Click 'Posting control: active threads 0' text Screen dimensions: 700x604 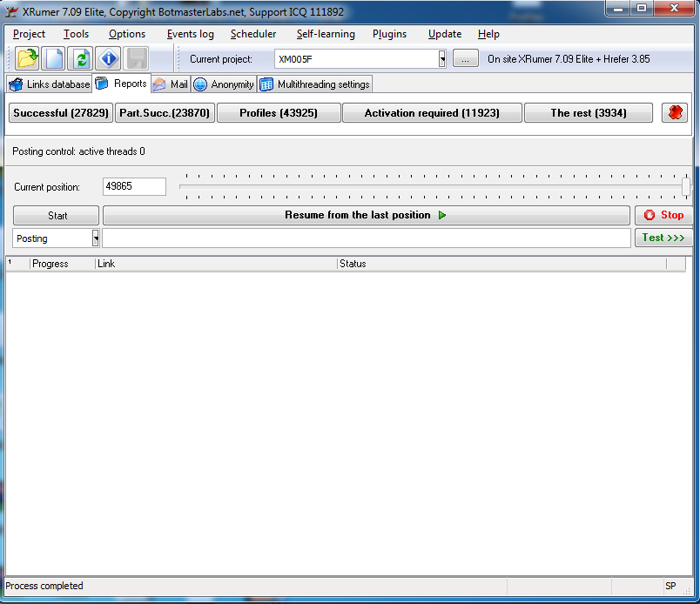(78, 151)
